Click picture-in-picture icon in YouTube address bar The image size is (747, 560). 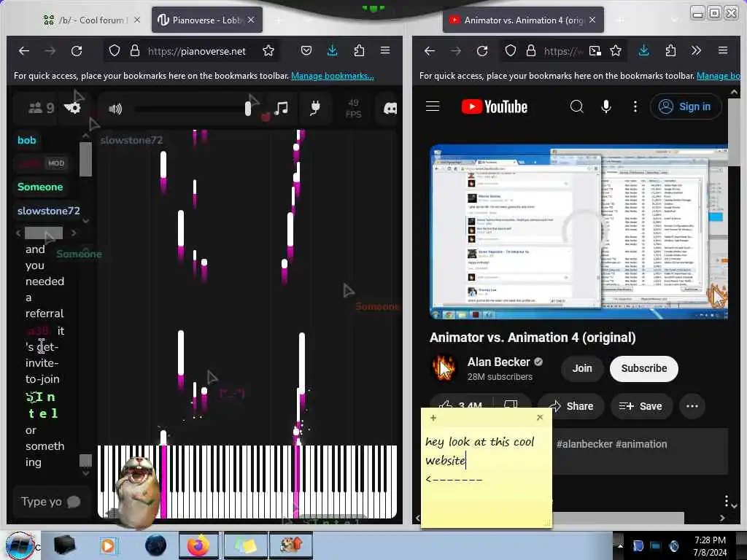(595, 50)
